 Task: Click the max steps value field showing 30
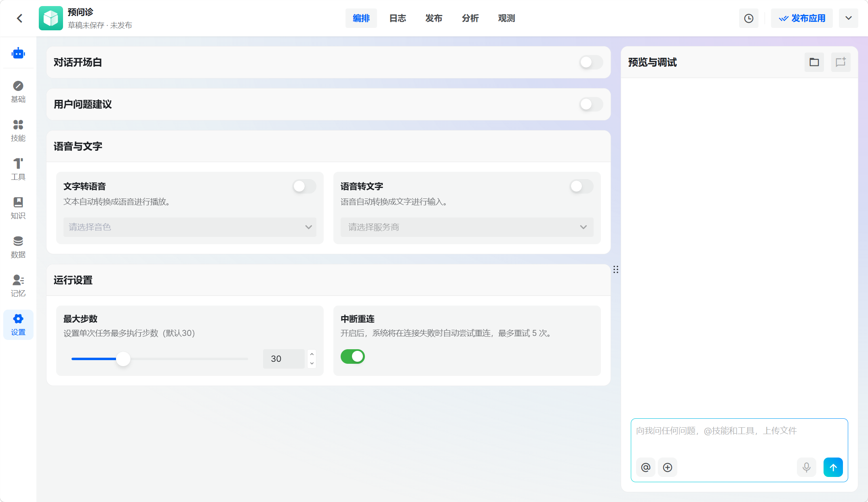(x=284, y=359)
